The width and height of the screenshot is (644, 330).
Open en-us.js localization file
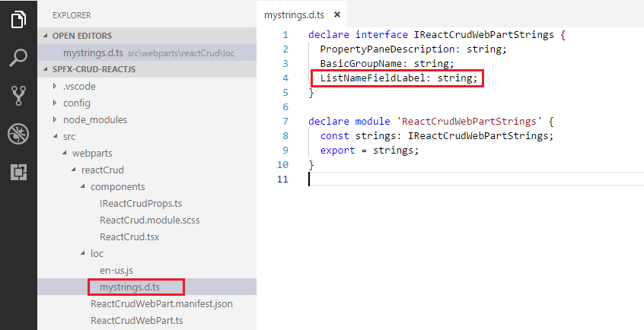tap(116, 270)
